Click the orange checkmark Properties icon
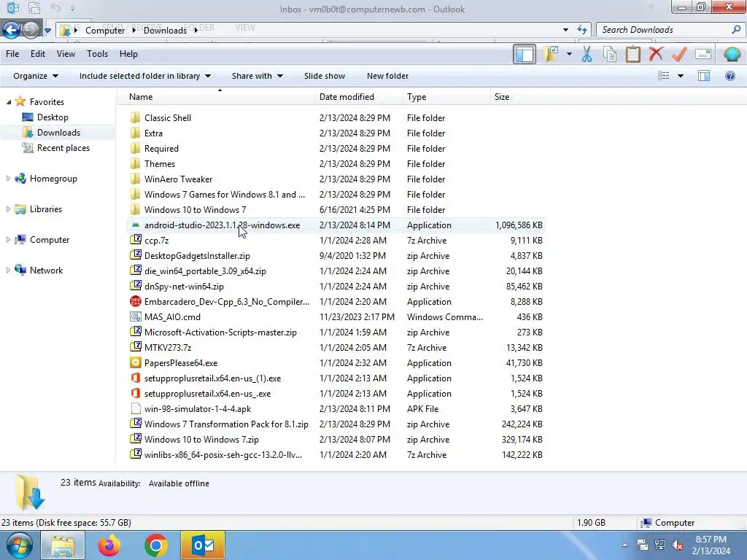 679,54
